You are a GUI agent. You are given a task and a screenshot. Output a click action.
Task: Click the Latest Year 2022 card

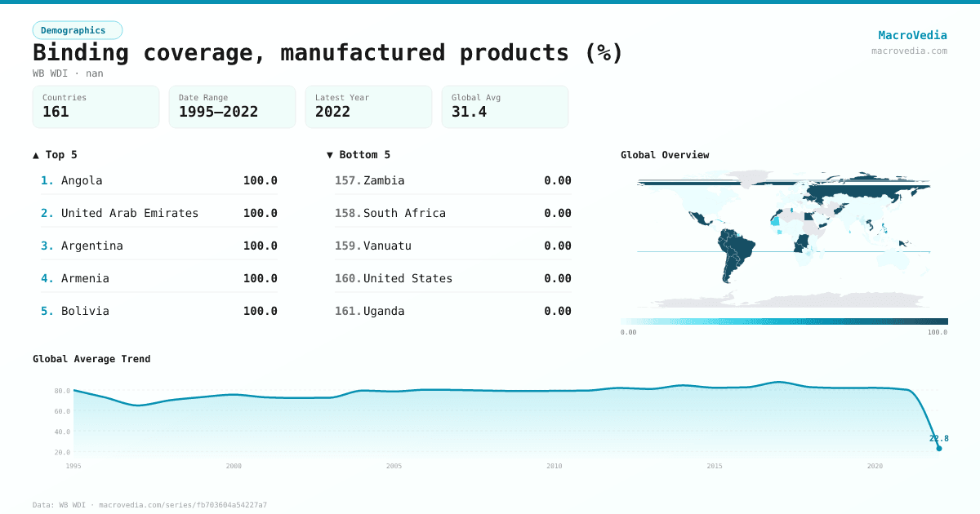coord(368,106)
